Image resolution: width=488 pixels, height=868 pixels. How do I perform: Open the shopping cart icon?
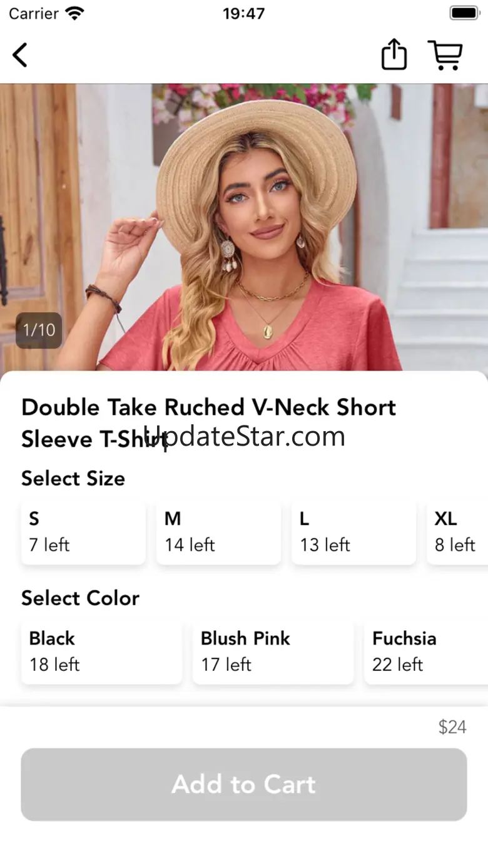click(x=445, y=55)
